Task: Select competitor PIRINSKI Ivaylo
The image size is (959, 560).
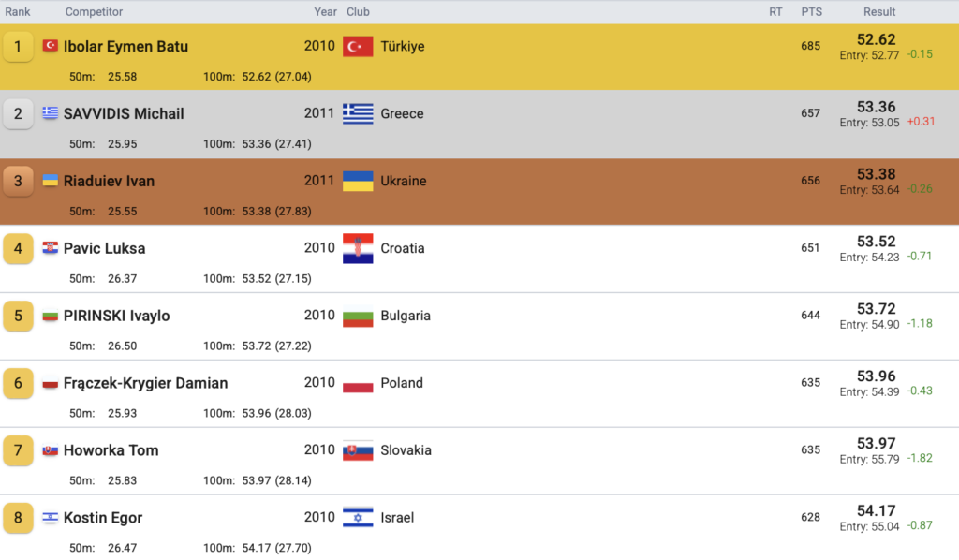Action: [x=116, y=316]
